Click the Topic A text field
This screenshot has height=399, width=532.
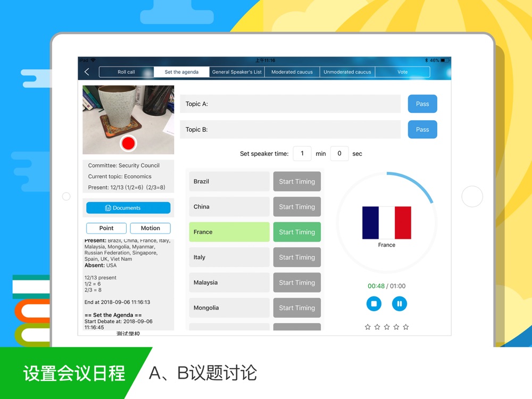[290, 104]
